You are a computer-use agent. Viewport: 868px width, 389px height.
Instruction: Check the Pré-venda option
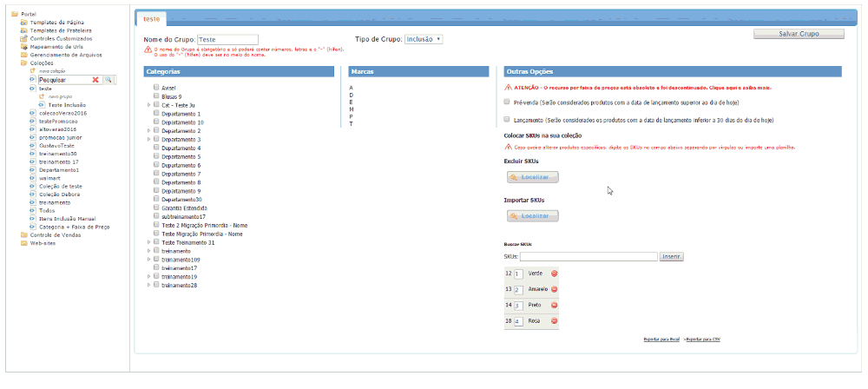(x=508, y=102)
